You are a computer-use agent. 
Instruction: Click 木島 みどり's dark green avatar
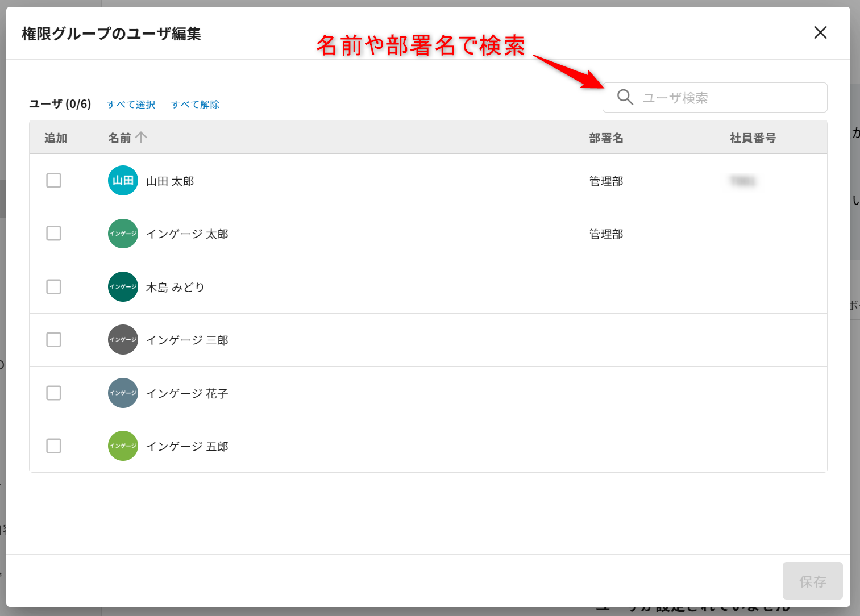pyautogui.click(x=123, y=287)
